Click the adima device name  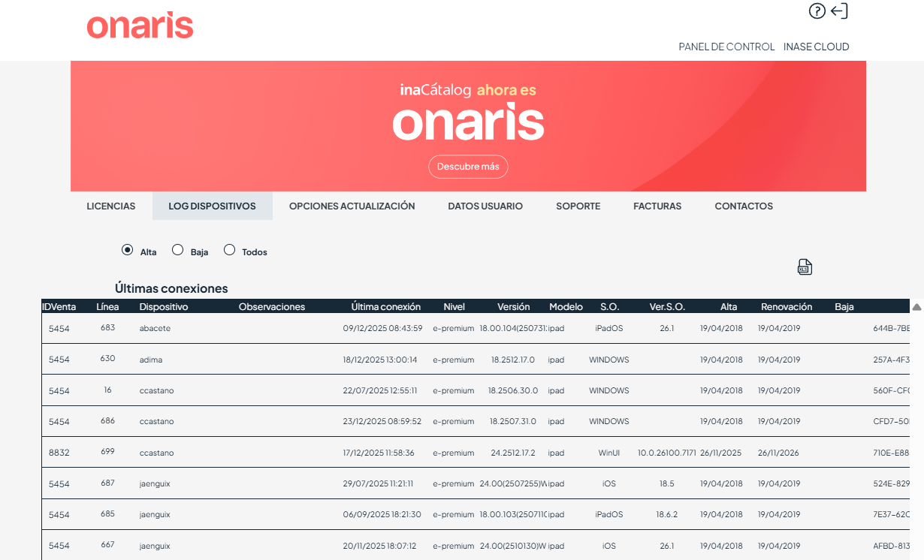(150, 360)
